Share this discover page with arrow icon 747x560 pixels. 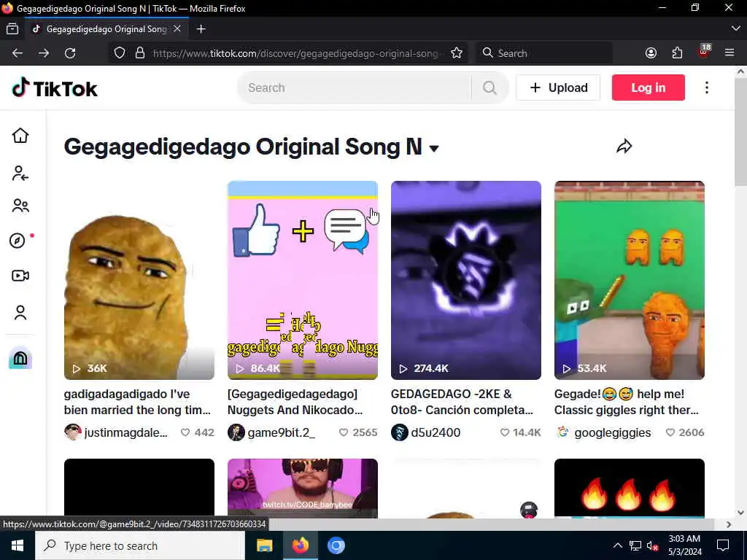point(624,146)
